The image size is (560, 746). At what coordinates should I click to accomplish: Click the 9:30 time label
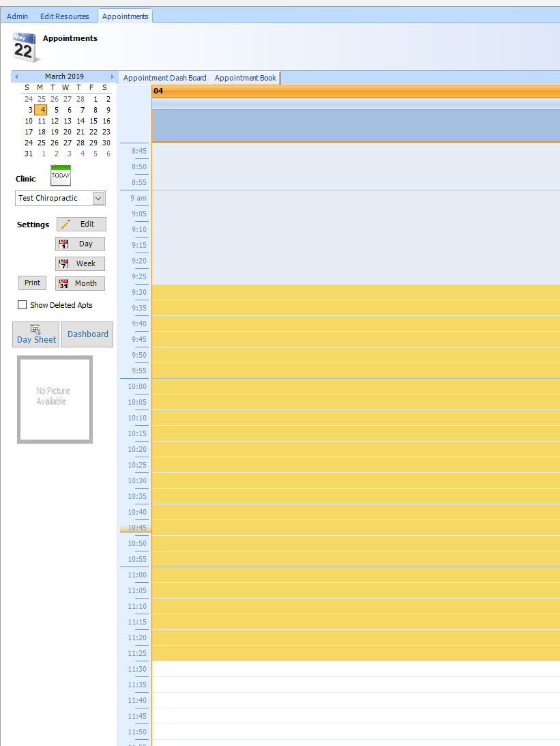tap(139, 292)
